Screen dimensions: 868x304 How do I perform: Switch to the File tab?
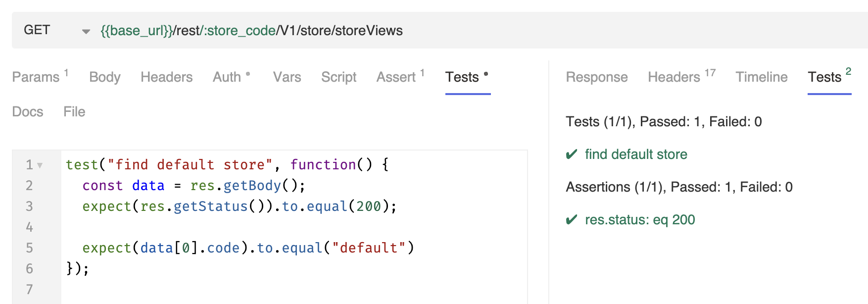click(x=74, y=111)
